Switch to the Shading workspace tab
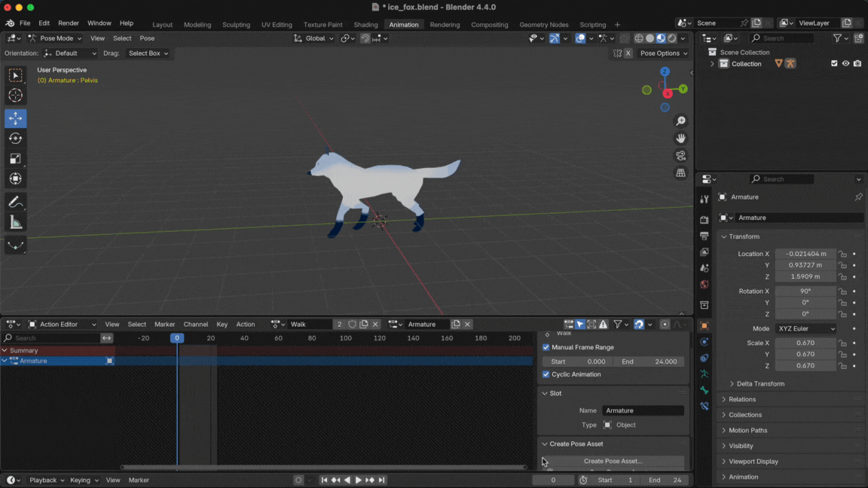Screen dimensions: 868x488 tap(365, 24)
